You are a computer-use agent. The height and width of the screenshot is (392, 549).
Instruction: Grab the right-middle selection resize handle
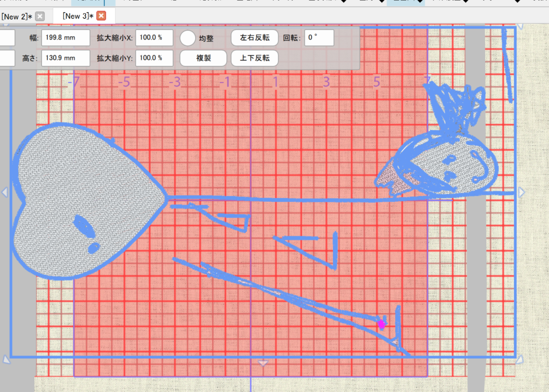(521, 192)
